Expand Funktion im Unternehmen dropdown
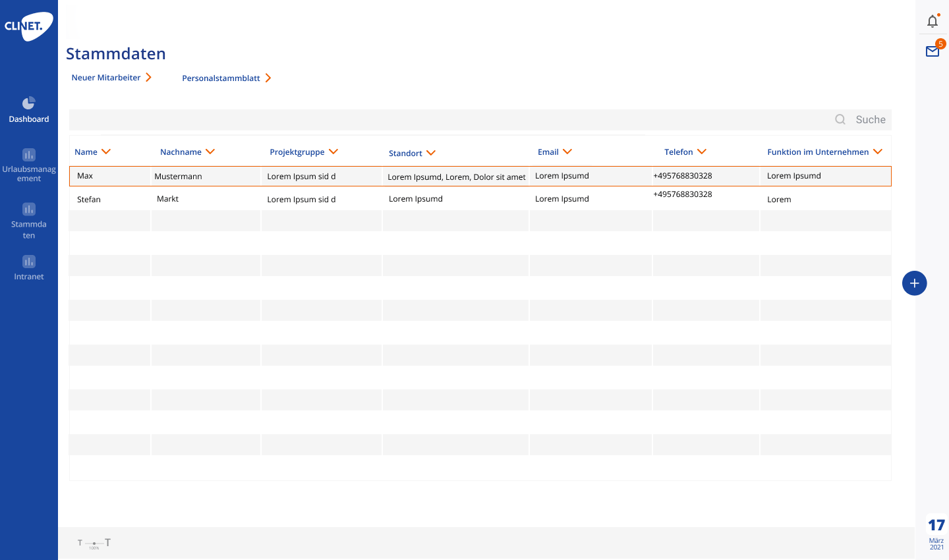Screen dimensions: 949x560 pos(878,152)
